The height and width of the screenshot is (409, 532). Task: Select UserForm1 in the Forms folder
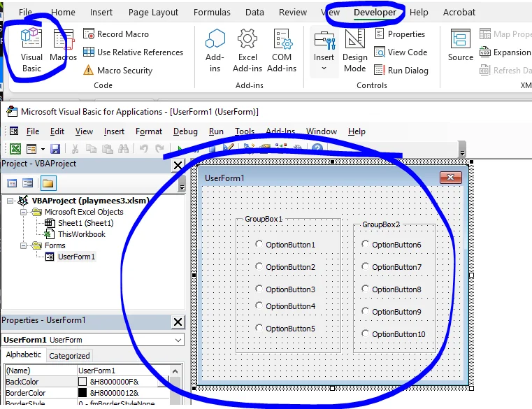76,257
